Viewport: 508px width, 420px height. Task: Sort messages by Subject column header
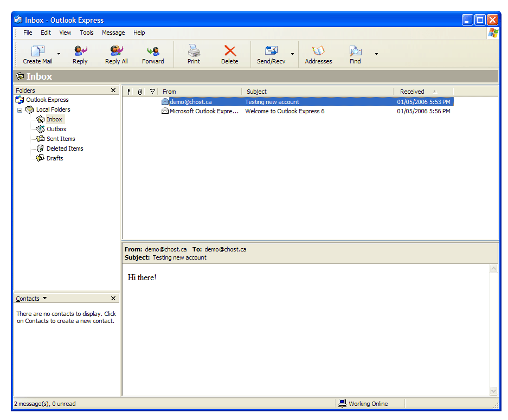point(318,92)
